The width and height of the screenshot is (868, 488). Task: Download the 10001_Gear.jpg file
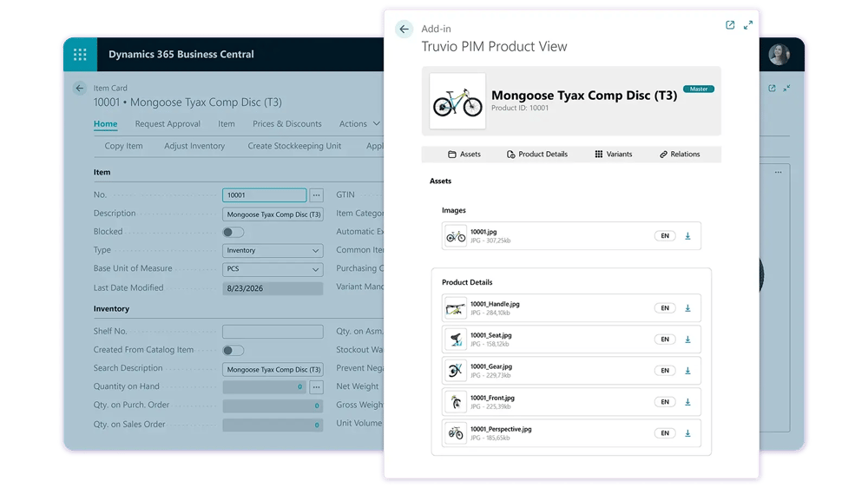point(687,371)
